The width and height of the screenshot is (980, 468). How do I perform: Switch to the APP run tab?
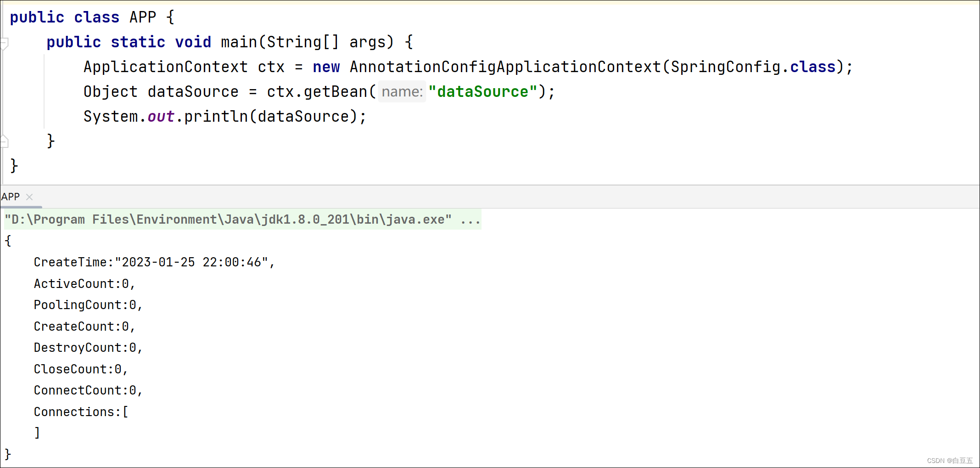pos(11,197)
